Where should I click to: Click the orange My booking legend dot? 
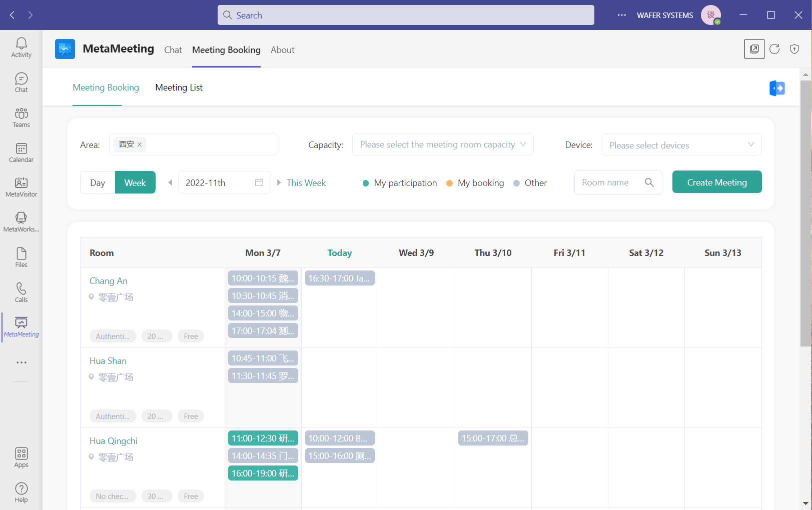449,183
